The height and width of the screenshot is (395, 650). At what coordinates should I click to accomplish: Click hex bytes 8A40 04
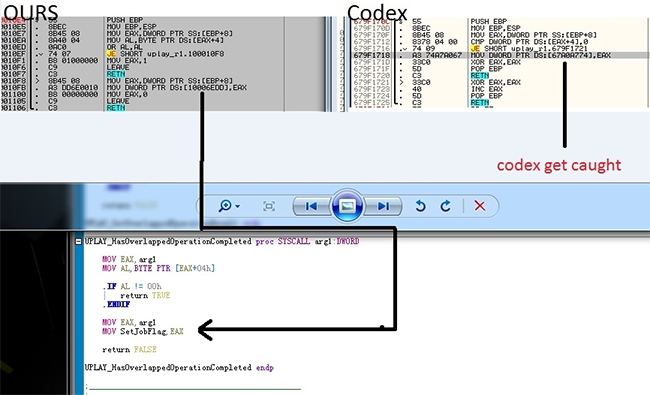pos(64,40)
